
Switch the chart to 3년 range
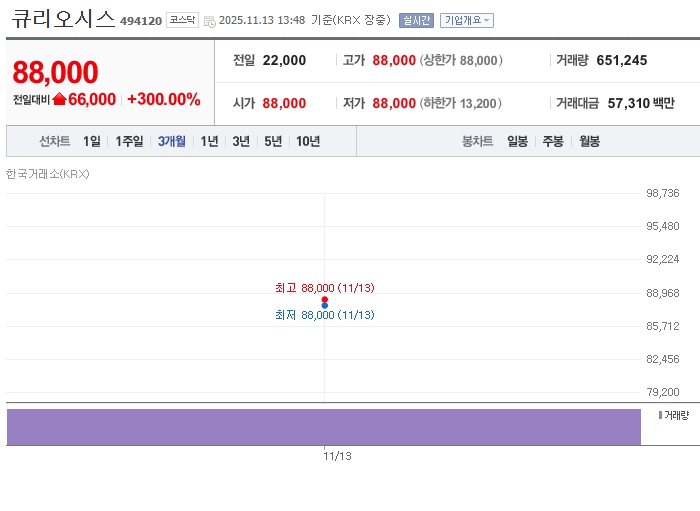[x=241, y=141]
